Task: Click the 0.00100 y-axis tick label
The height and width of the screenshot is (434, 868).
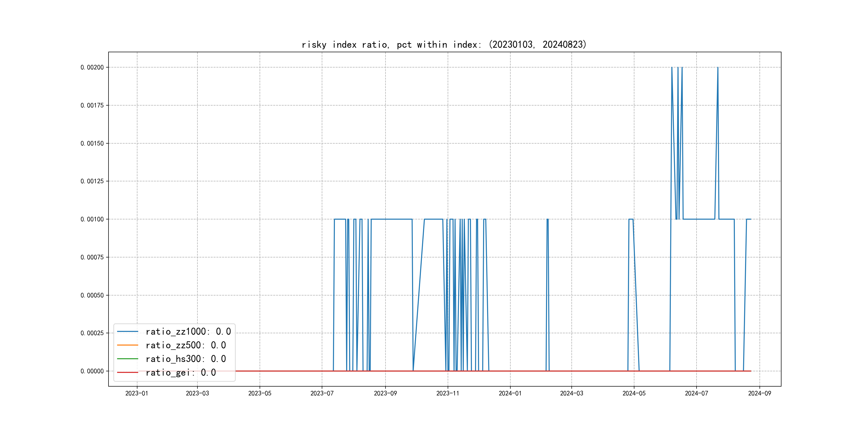Action: (x=92, y=219)
